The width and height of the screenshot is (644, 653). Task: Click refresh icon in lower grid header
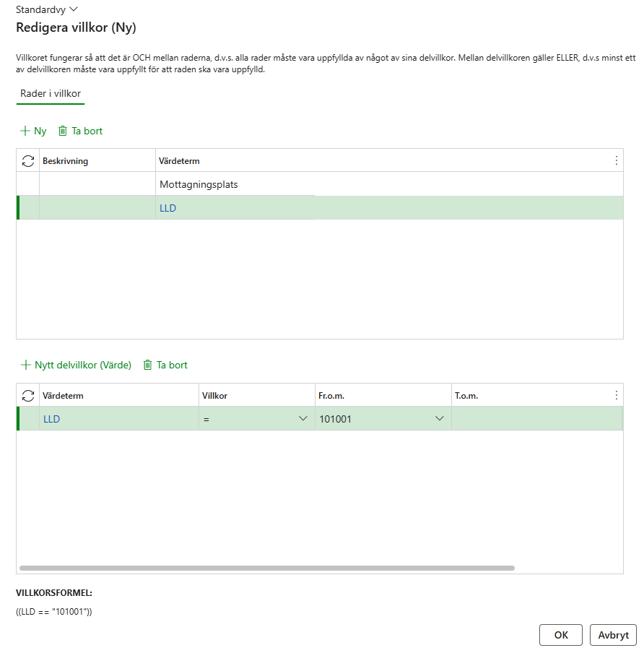pyautogui.click(x=28, y=395)
